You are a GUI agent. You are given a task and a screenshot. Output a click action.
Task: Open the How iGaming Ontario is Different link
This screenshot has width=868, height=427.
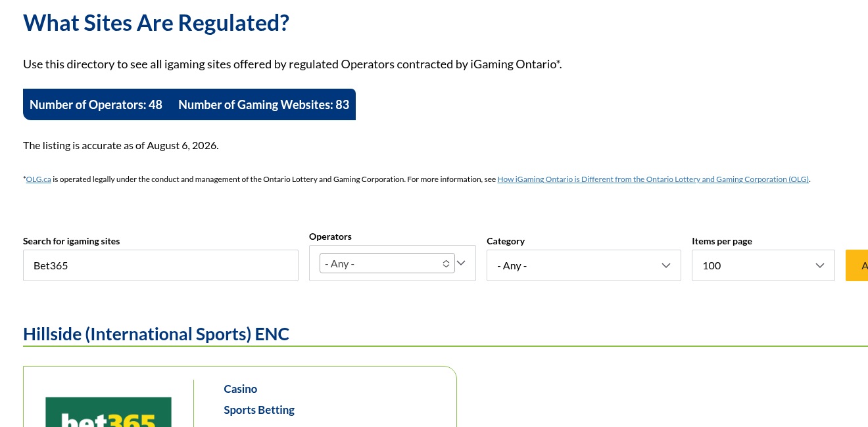click(654, 179)
